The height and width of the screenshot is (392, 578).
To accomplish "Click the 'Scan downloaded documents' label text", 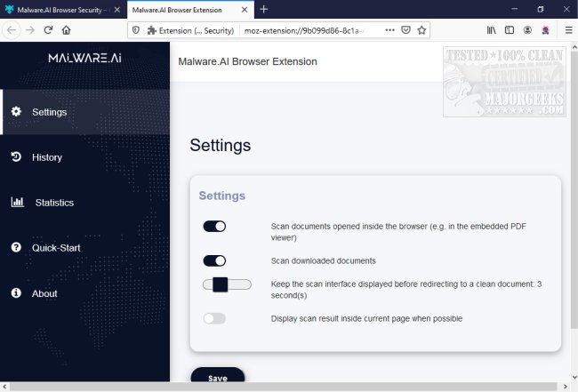I will pos(324,260).
